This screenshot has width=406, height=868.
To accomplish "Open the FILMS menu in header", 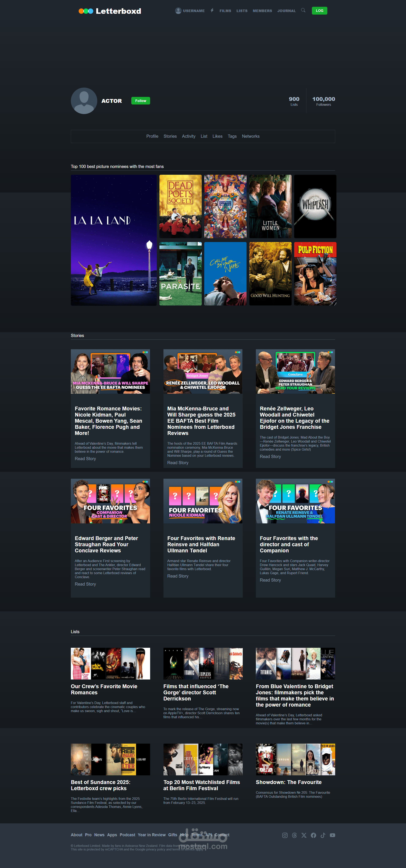I will coord(225,11).
